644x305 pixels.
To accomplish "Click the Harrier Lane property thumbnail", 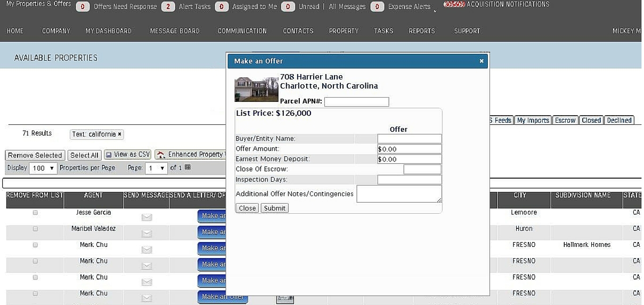I will click(x=256, y=89).
